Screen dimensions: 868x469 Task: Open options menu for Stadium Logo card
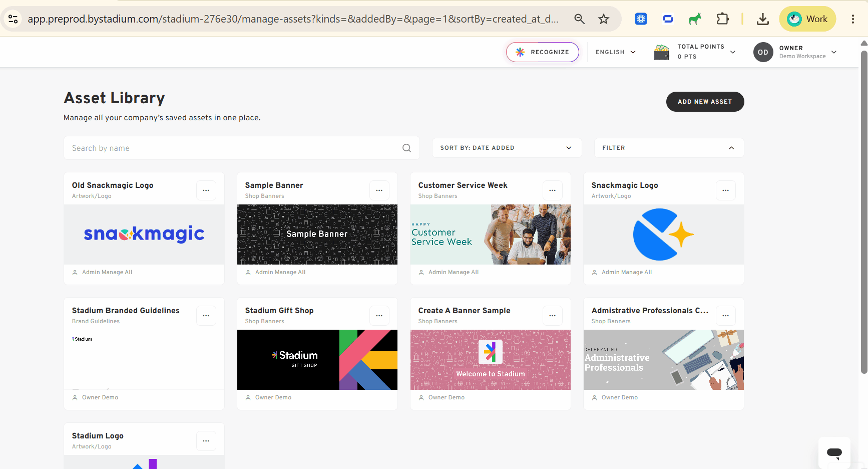point(206,441)
